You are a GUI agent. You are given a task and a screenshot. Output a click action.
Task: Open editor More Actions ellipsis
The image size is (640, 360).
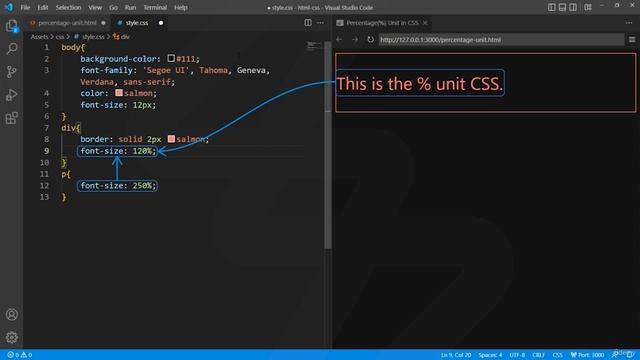coord(320,23)
